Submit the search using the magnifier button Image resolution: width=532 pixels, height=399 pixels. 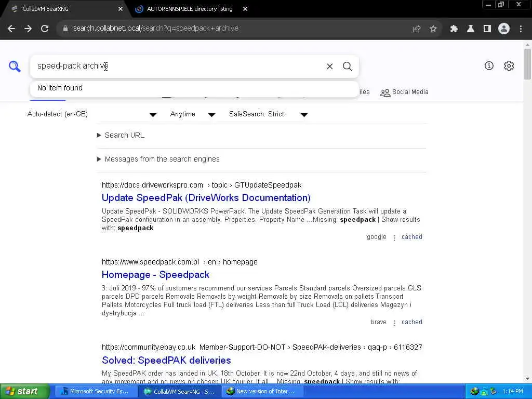pos(347,66)
